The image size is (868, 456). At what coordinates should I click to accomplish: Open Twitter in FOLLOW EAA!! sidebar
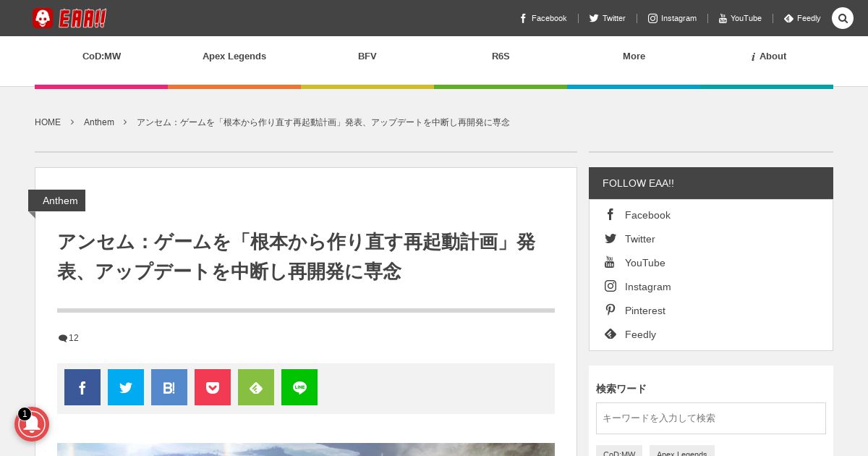point(630,239)
